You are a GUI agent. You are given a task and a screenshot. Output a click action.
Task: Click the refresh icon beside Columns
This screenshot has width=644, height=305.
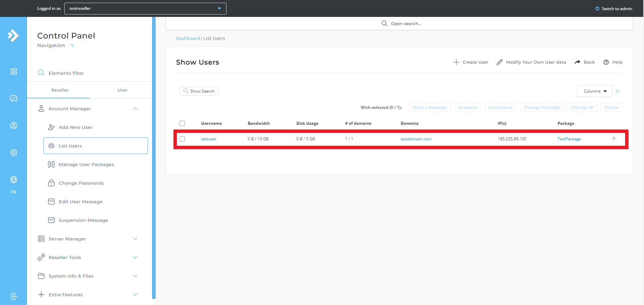[x=617, y=91]
